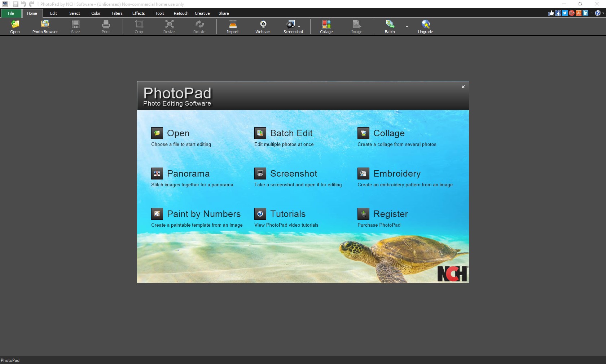The height and width of the screenshot is (364, 606).
Task: Choose Paint by Numbers
Action: (x=204, y=214)
